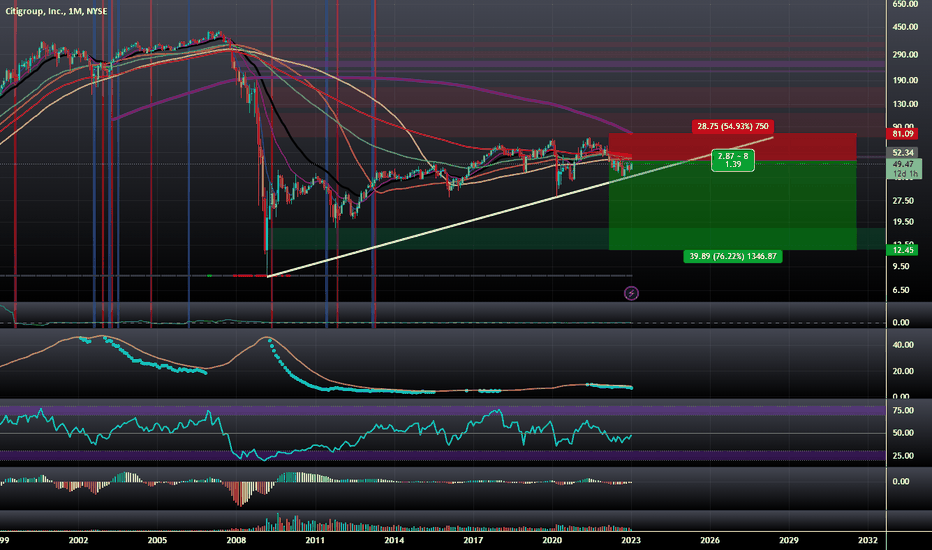Click year 2014 on the time axis

pyautogui.click(x=394, y=540)
